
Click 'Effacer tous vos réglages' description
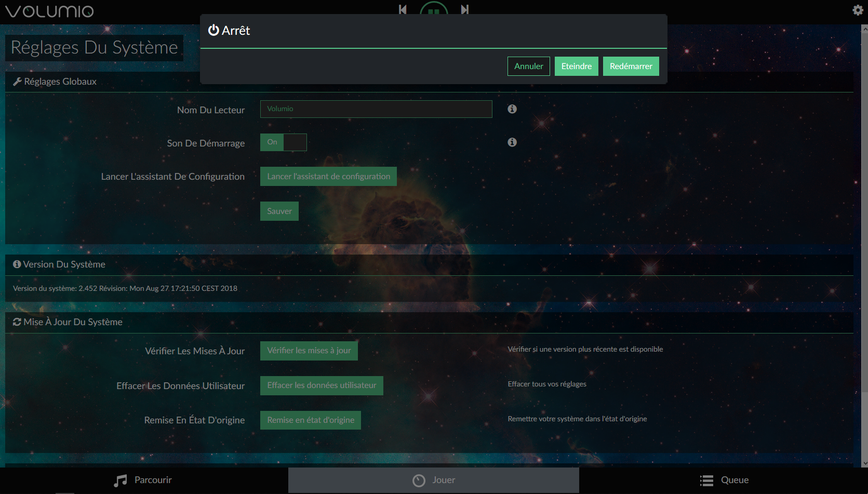pos(547,384)
